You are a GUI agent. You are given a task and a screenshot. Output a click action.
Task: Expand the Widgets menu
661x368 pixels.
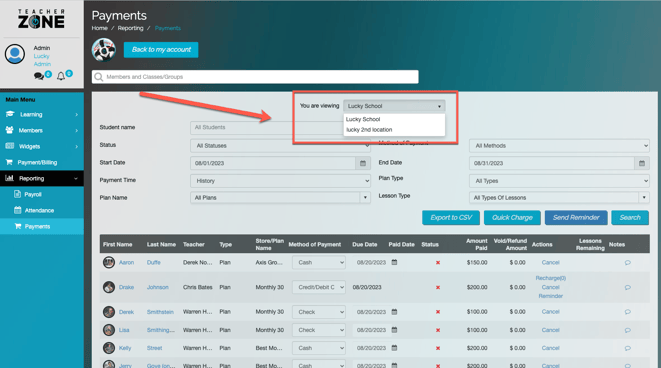tap(42, 146)
